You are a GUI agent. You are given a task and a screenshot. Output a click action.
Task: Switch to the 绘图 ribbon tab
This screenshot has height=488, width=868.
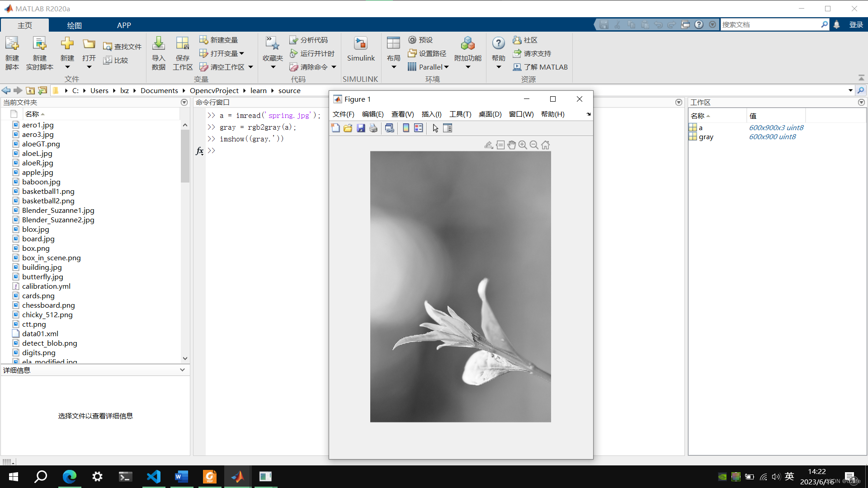click(74, 25)
